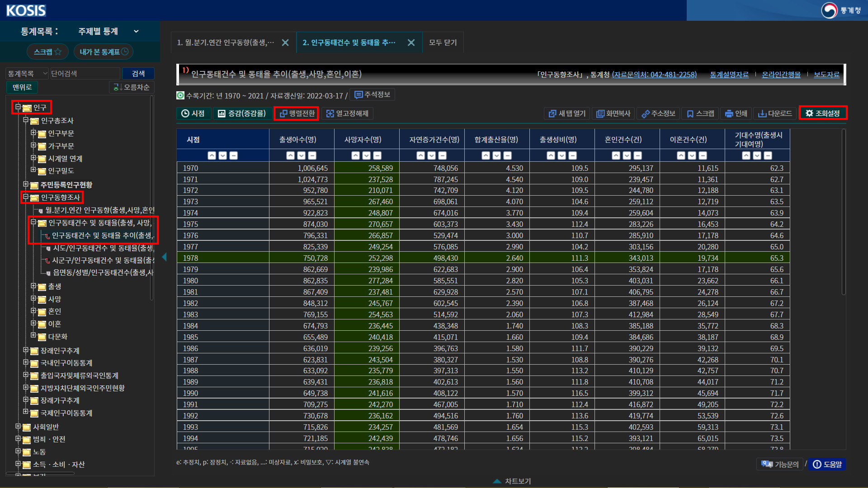Sort 출생아수(명) column ascending arrow
The image size is (868, 488).
click(x=291, y=155)
